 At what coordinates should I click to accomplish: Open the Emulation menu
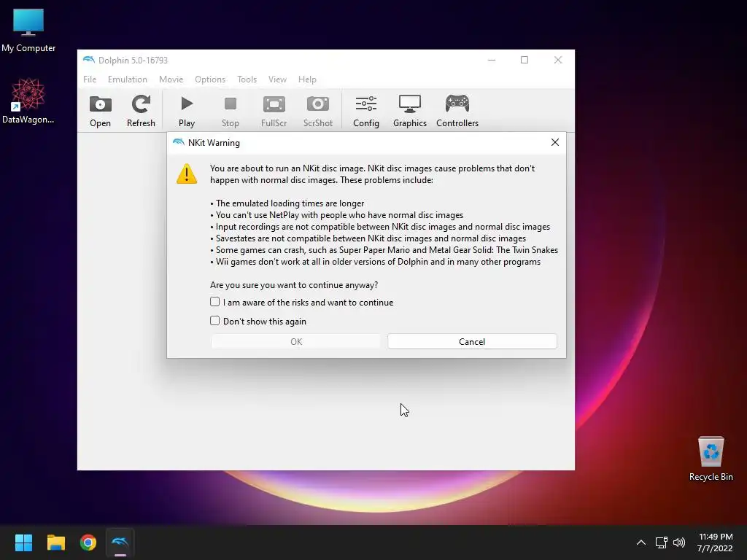point(127,79)
